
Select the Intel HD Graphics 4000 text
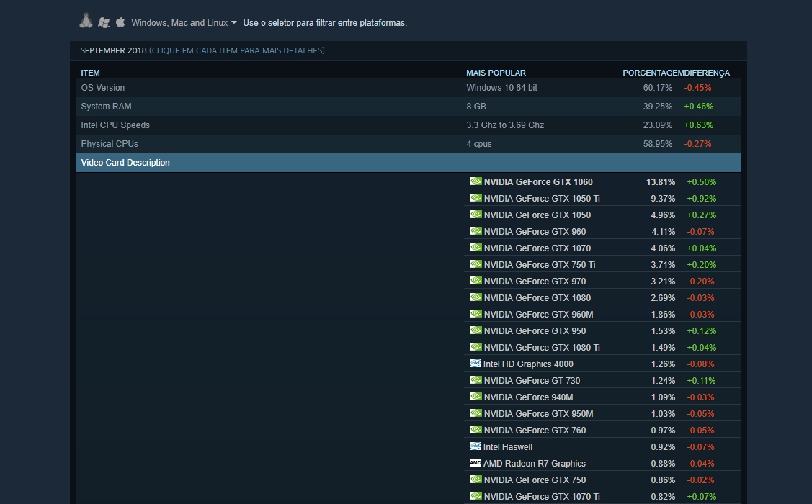[x=528, y=364]
